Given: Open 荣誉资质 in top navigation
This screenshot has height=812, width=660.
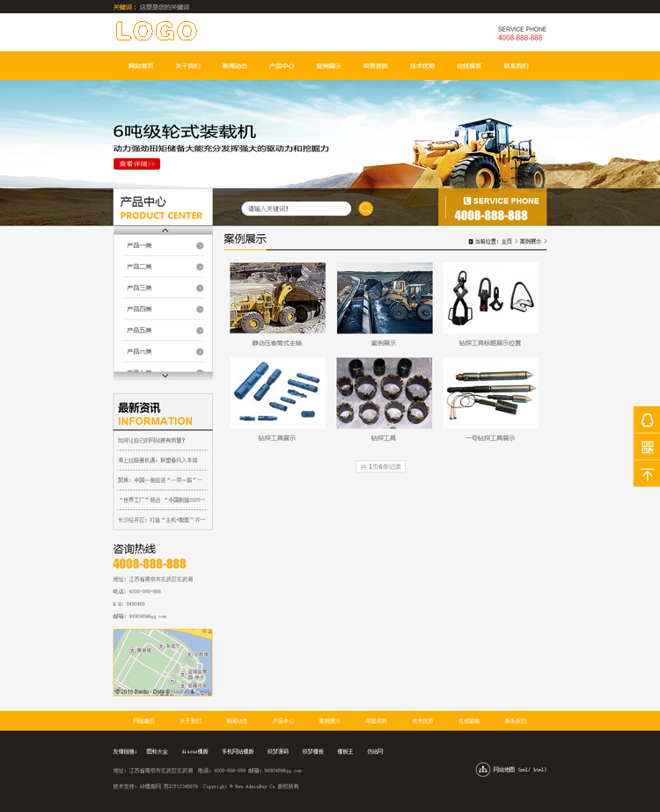Looking at the screenshot, I should click(x=375, y=66).
